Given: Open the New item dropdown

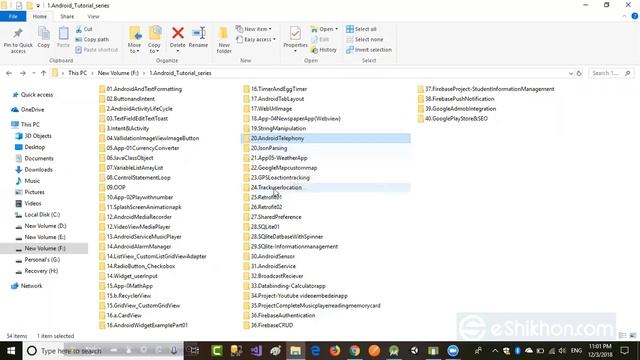Looking at the screenshot, I should coord(253,29).
